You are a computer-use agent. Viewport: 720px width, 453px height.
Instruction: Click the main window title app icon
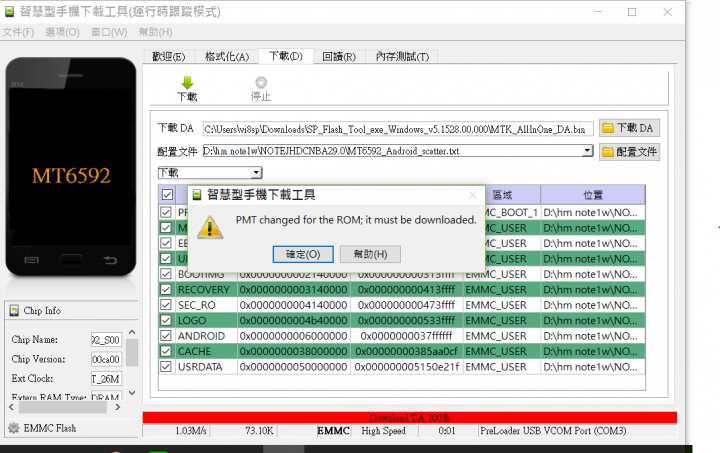coord(9,11)
